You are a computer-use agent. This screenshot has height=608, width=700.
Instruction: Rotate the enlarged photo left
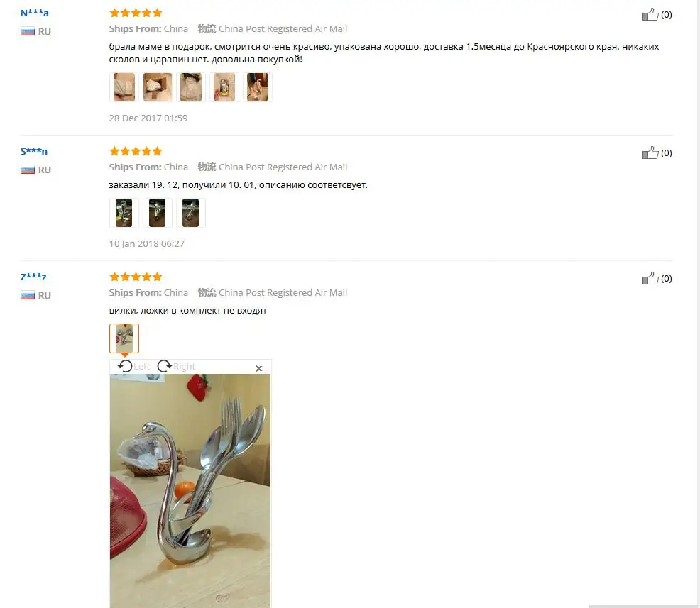pyautogui.click(x=133, y=366)
